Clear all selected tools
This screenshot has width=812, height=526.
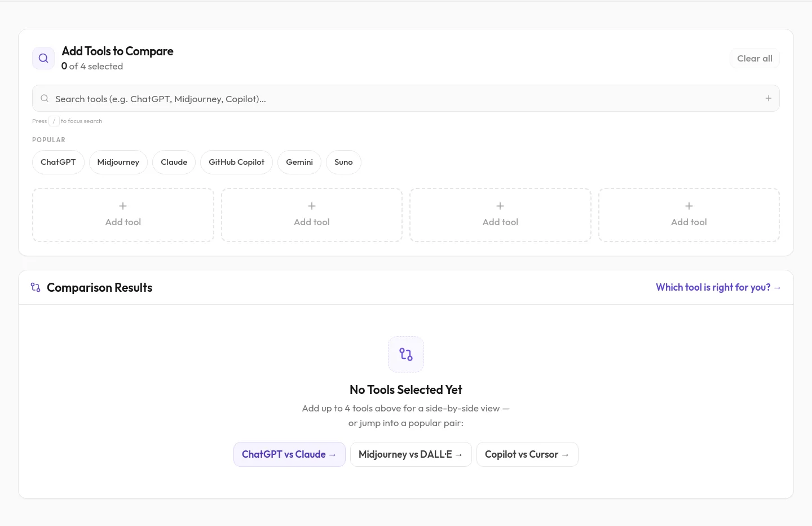pyautogui.click(x=754, y=58)
